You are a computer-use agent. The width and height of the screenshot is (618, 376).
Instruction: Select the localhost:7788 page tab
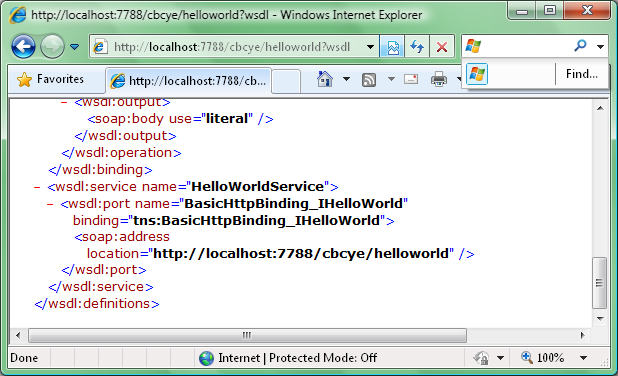188,81
